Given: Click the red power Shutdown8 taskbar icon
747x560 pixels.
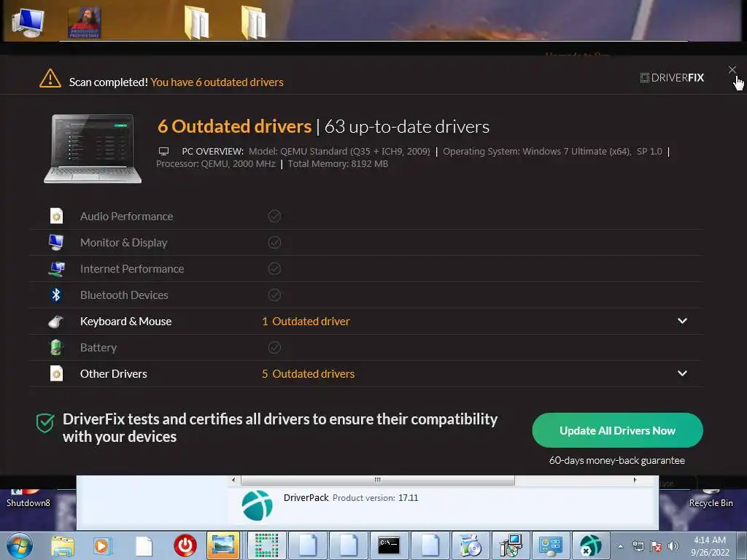Looking at the screenshot, I should coord(185,545).
